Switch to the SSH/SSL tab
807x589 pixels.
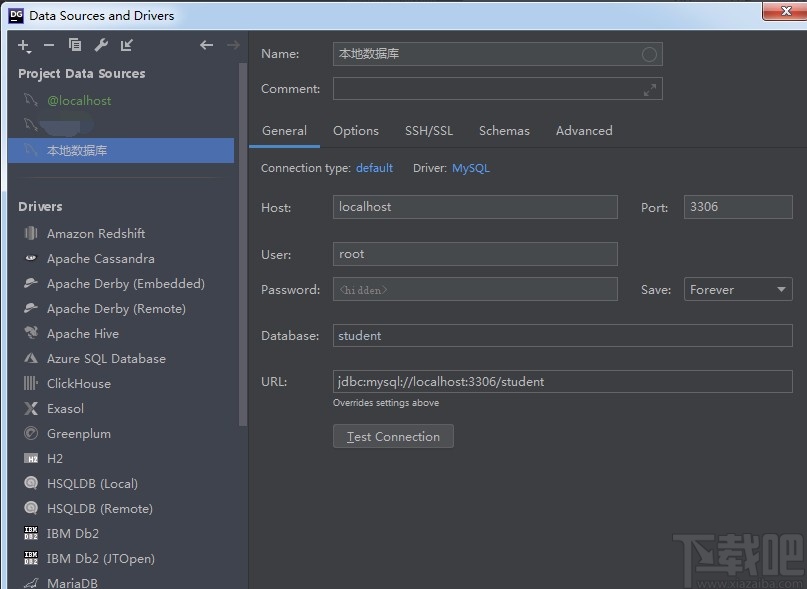(x=428, y=131)
